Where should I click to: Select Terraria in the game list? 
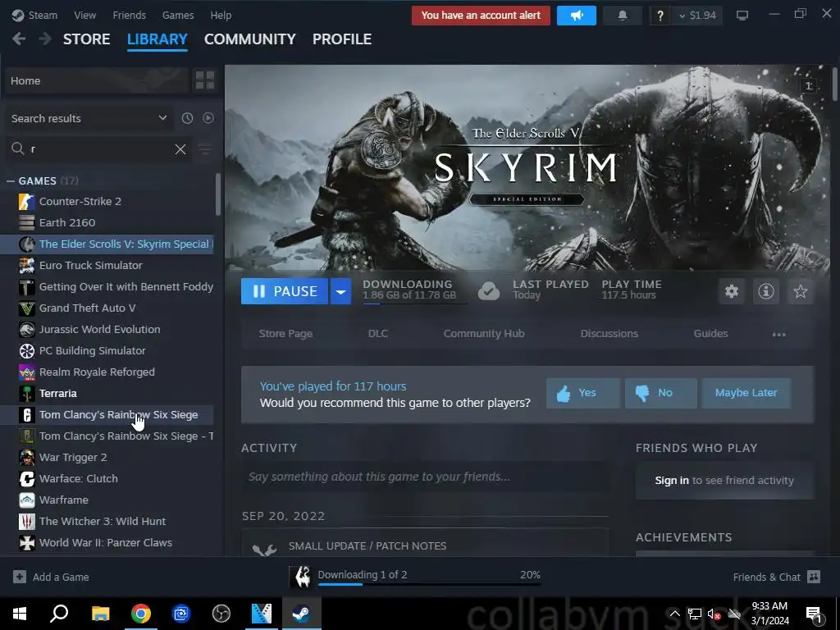(x=107, y=394)
